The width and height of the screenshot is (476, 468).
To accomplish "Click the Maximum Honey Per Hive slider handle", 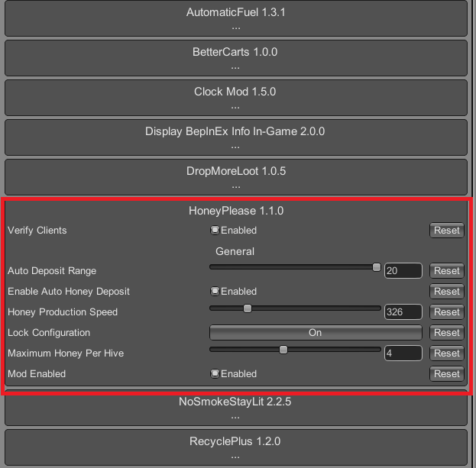I will pos(283,350).
